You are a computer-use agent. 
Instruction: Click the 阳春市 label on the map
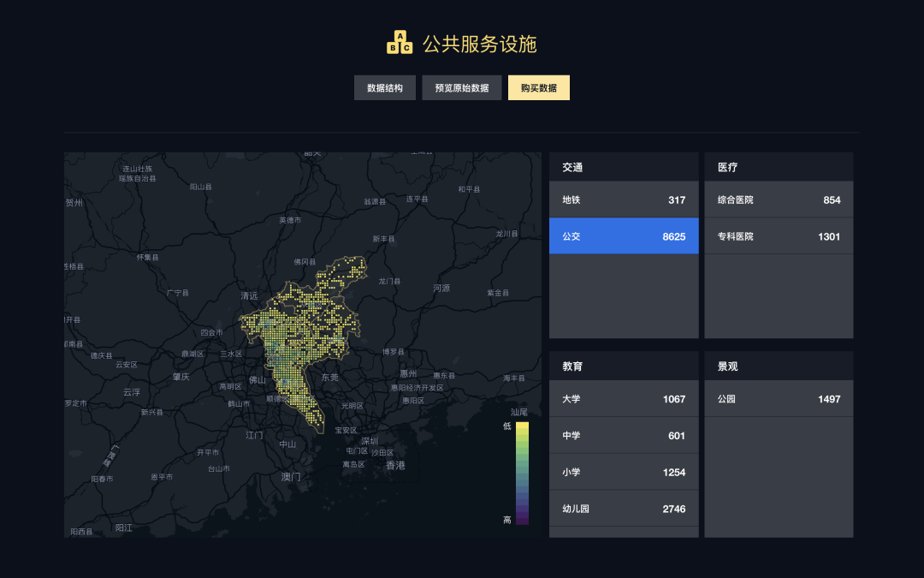tap(102, 479)
